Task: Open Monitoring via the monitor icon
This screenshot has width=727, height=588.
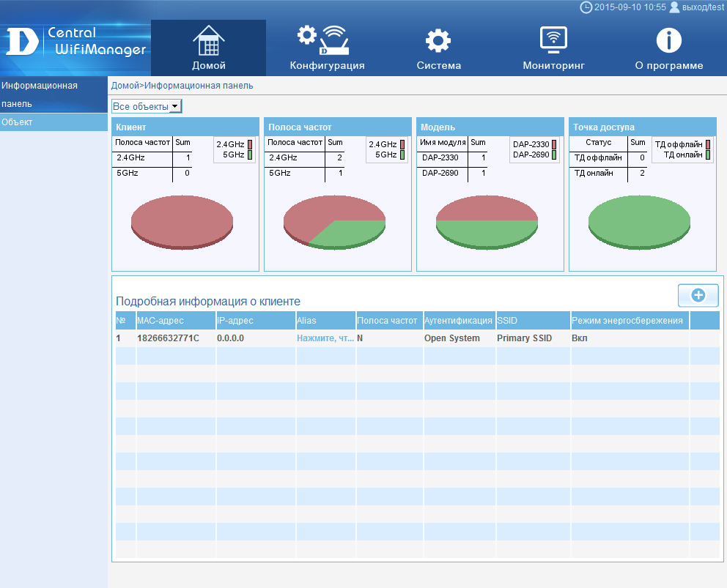Action: point(553,41)
